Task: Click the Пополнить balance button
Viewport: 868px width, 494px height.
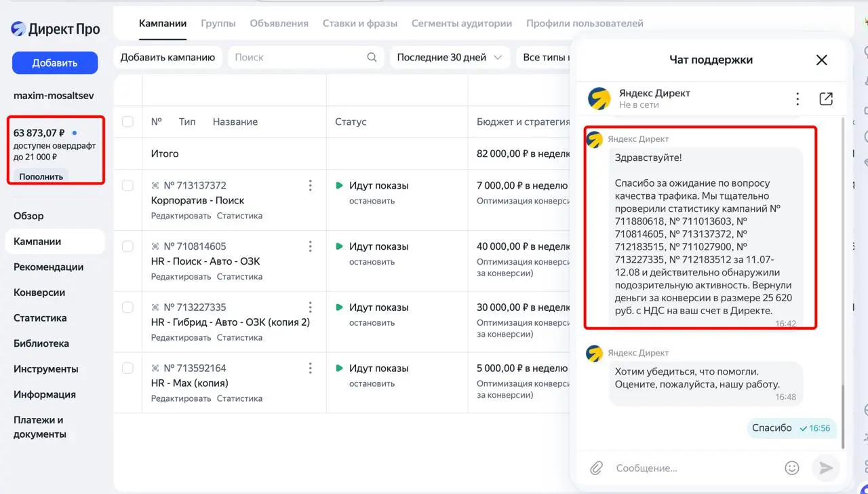Action: (x=41, y=176)
